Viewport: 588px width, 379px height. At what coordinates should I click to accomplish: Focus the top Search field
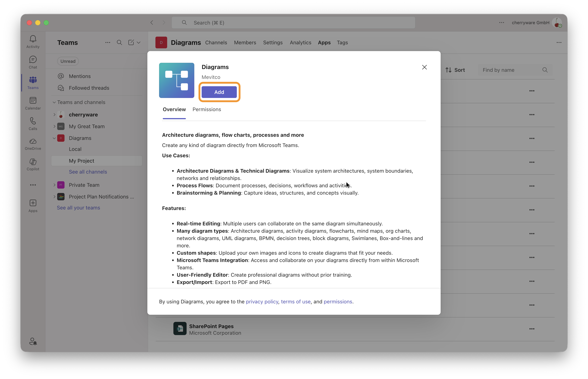(x=293, y=23)
